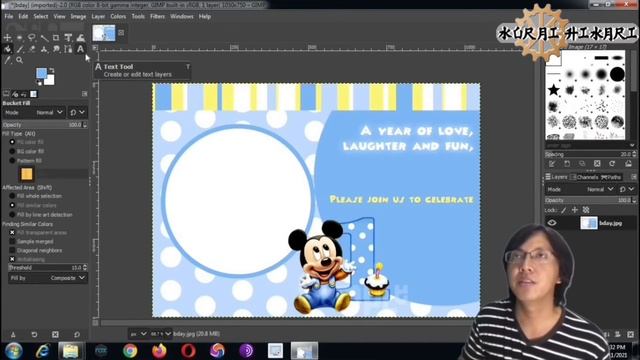Delete tool preset icon in tool options
Viewport: 640px width, 360px height.
(56, 334)
